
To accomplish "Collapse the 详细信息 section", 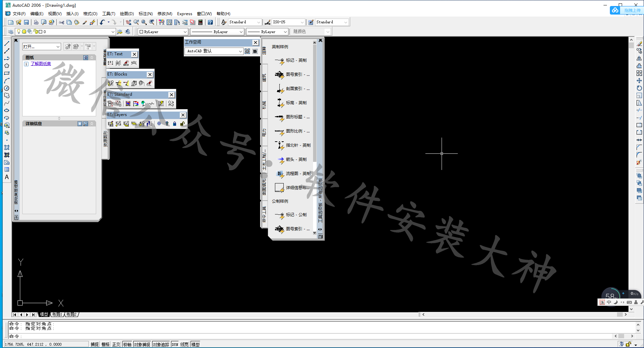I will [91, 124].
